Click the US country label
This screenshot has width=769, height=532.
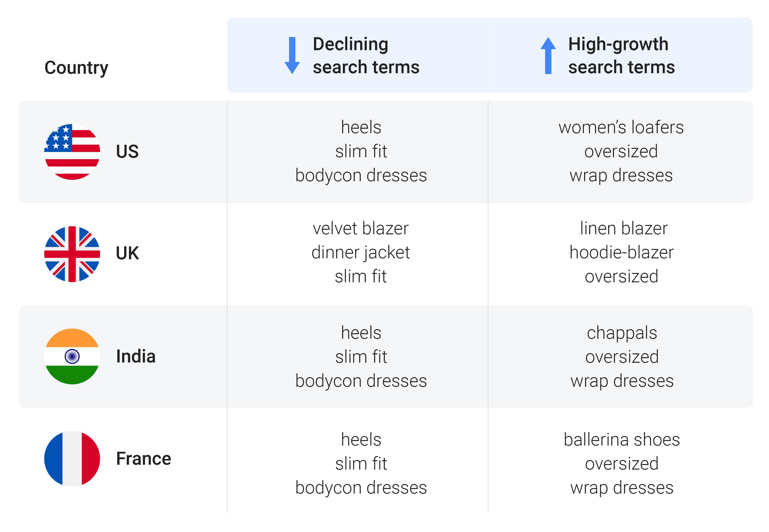click(127, 152)
